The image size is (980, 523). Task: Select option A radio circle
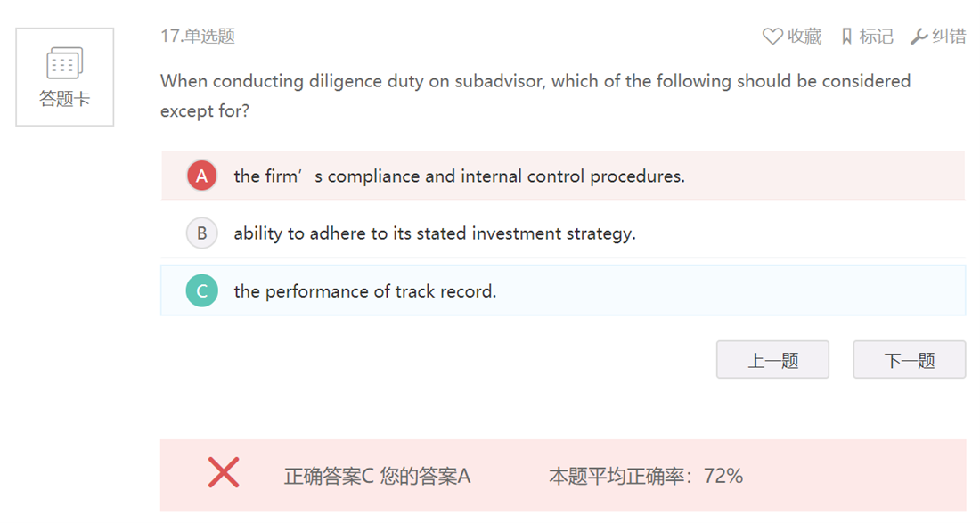pos(202,176)
